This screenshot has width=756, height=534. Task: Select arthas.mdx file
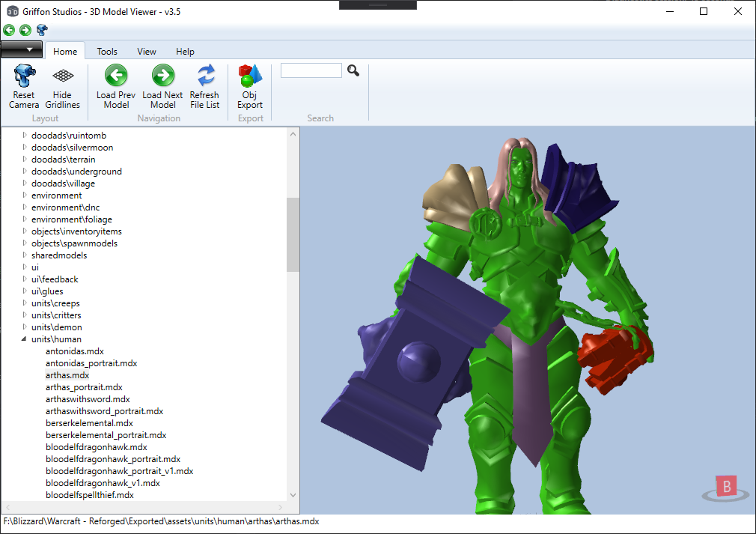tap(67, 374)
